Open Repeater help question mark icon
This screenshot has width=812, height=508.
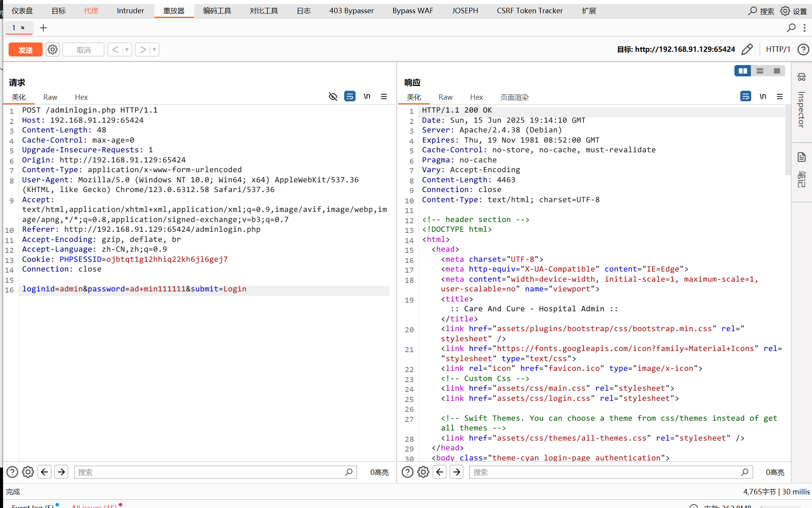tap(803, 49)
